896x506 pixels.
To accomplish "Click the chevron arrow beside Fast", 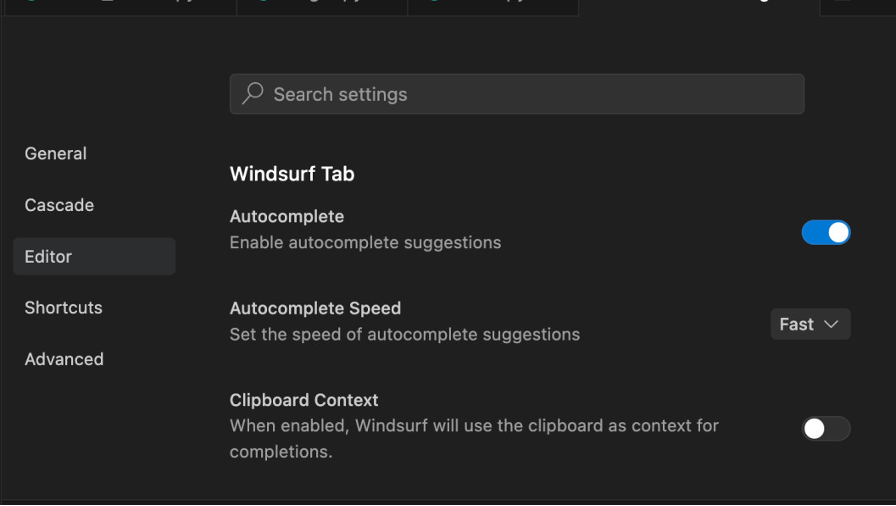I will tap(831, 324).
